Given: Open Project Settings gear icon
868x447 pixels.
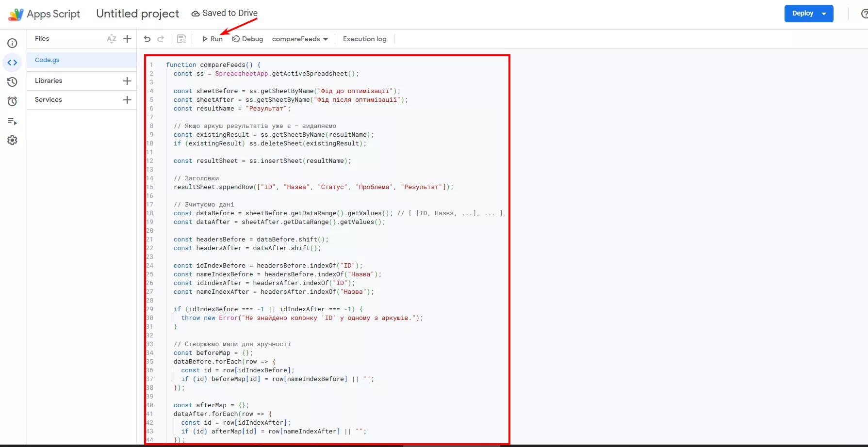Looking at the screenshot, I should pos(13,140).
